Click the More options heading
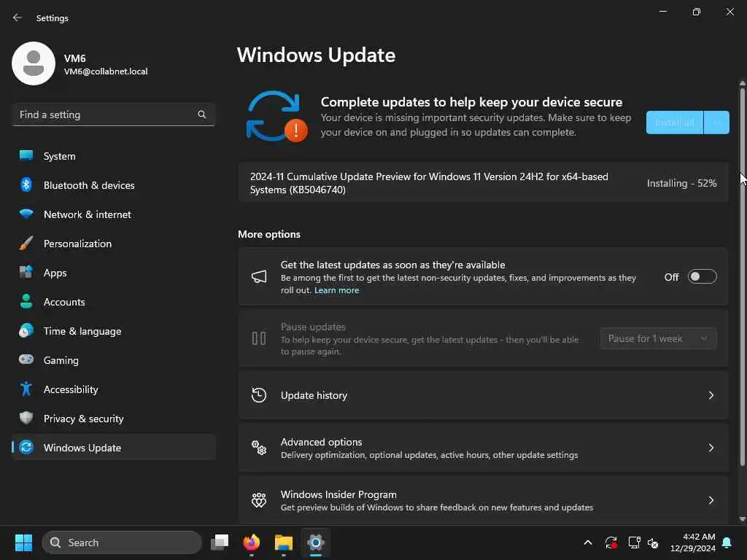This screenshot has width=747, height=560. coord(269,234)
